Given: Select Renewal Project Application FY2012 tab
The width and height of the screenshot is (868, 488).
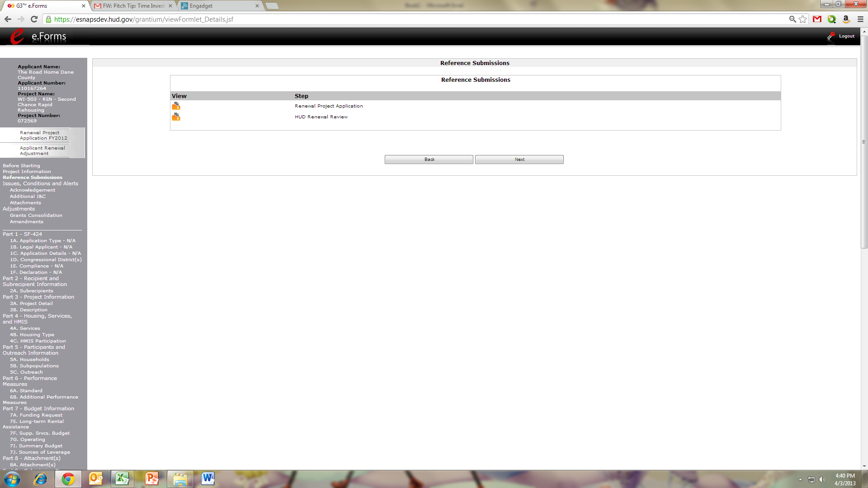Looking at the screenshot, I should pos(43,135).
